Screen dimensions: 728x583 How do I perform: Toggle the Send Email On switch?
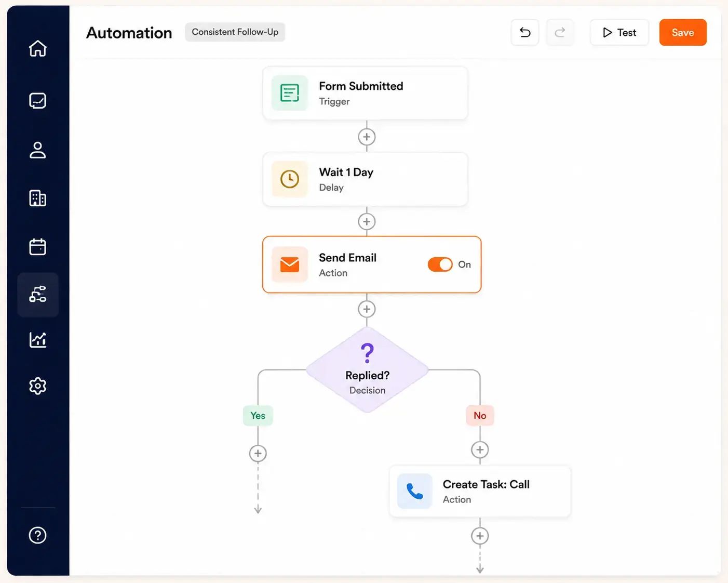[440, 264]
